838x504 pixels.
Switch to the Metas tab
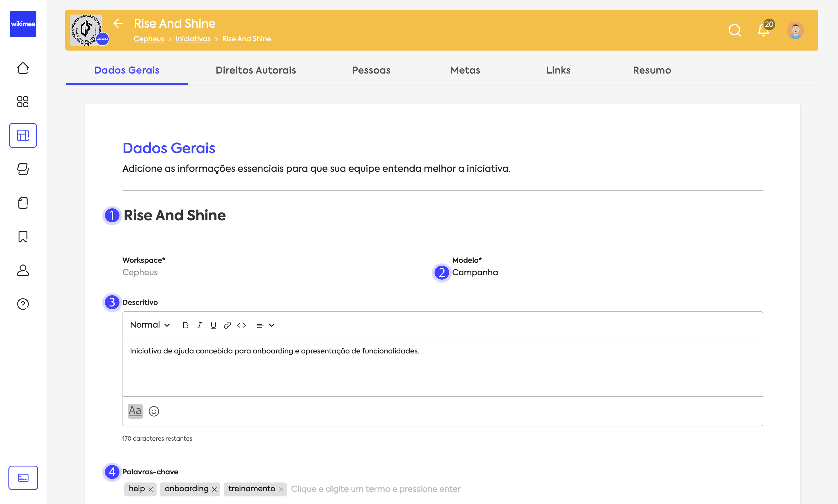click(x=465, y=70)
